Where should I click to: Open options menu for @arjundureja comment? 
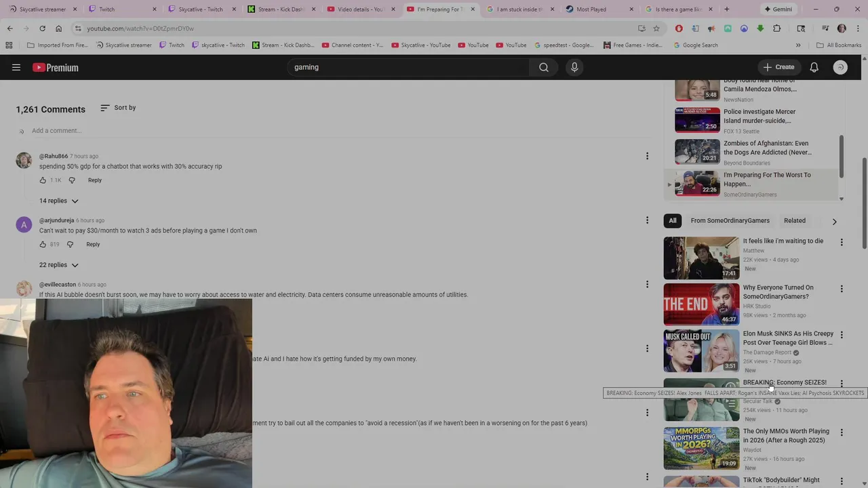(x=647, y=220)
